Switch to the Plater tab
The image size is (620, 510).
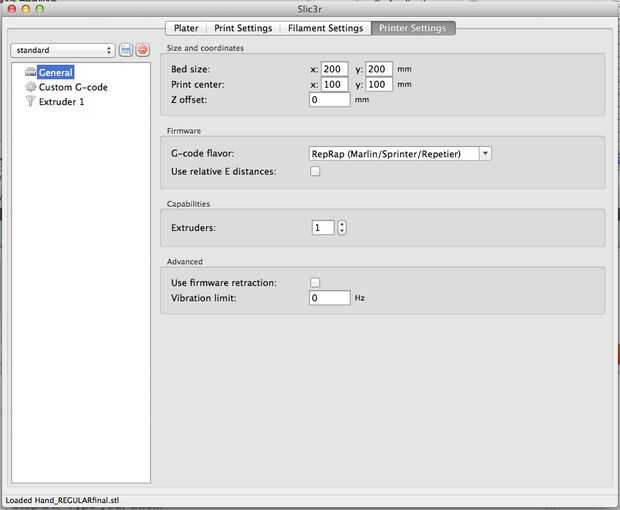point(186,28)
